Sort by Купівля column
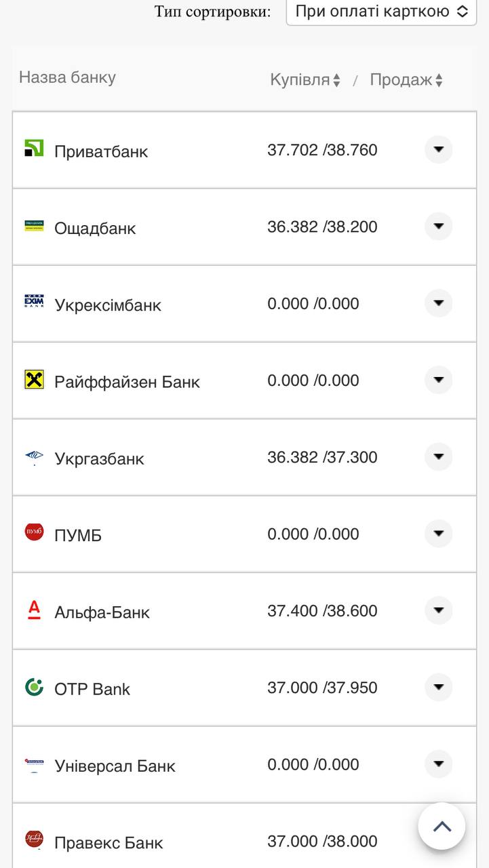This screenshot has width=489, height=868. point(305,80)
